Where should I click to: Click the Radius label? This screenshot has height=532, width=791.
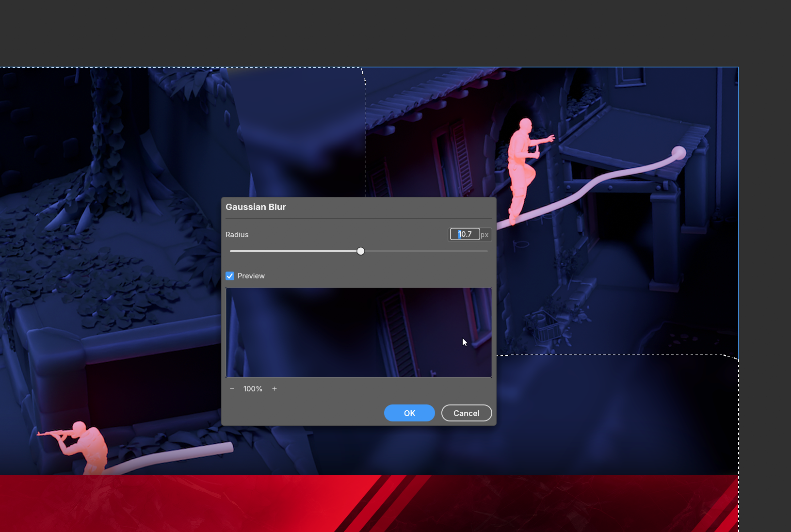pyautogui.click(x=237, y=235)
